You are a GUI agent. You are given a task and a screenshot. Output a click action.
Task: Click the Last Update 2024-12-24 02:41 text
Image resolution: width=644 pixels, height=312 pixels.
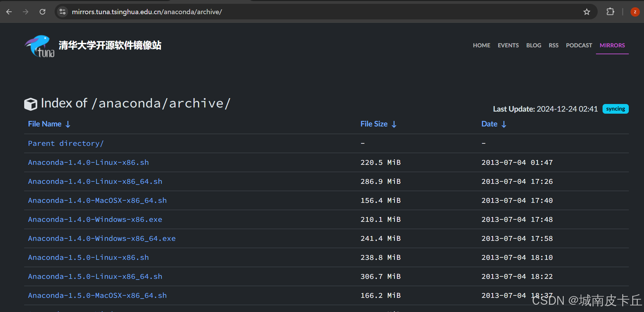click(x=545, y=109)
